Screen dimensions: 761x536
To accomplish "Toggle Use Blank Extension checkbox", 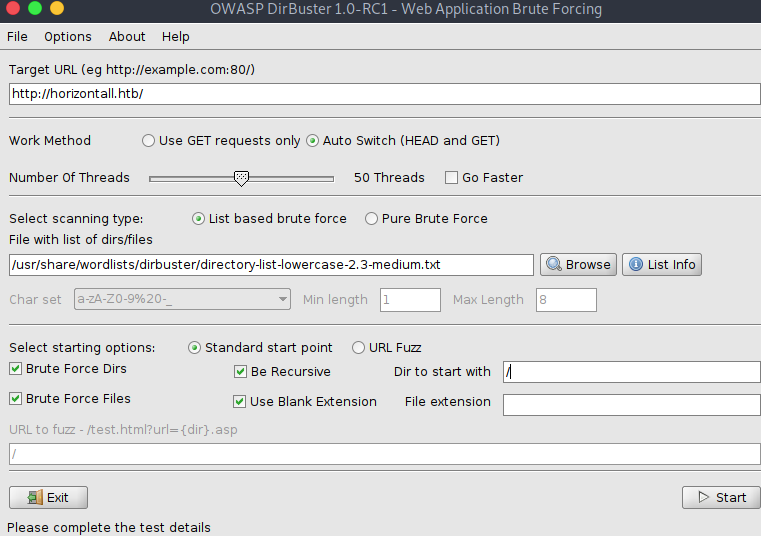I will coord(239,402).
